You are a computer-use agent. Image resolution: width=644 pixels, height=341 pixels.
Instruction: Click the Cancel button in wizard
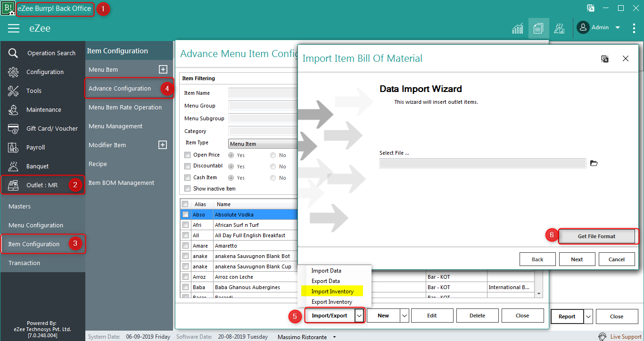click(x=616, y=259)
